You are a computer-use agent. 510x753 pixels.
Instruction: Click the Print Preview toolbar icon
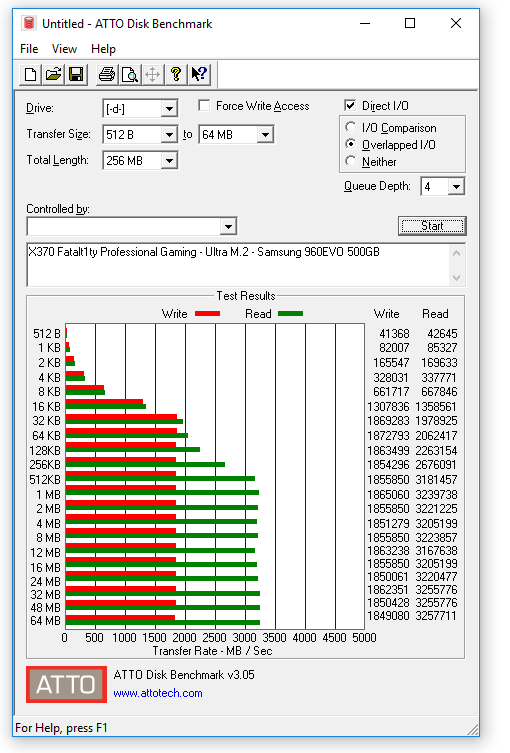[130, 74]
